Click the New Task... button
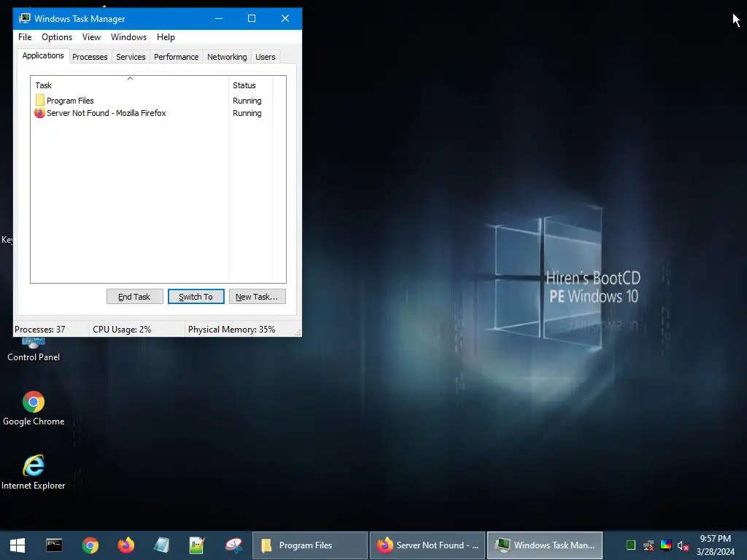Viewport: 747px width, 560px height. 257,297
